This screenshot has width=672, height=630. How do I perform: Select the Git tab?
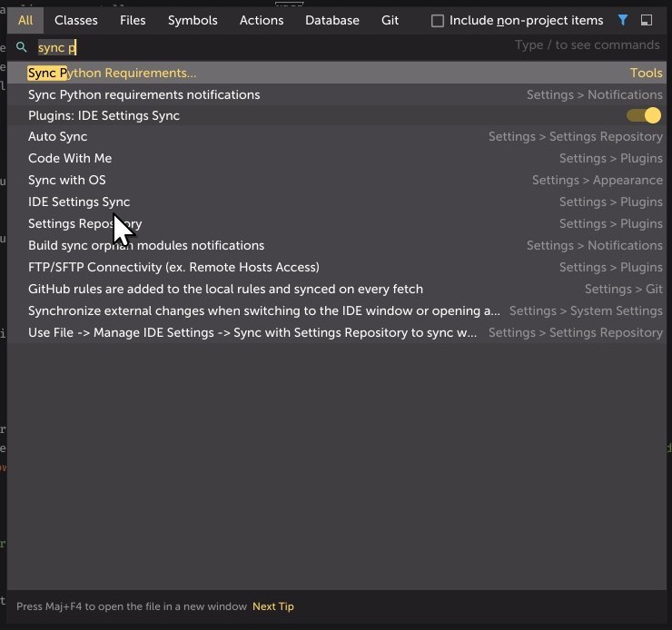coord(390,20)
